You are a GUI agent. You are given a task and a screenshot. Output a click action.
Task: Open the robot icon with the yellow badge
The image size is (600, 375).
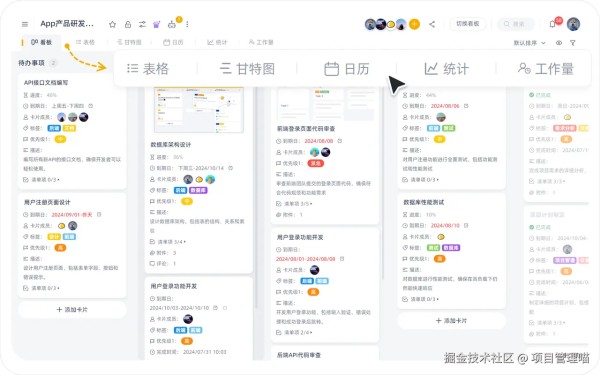pos(172,24)
